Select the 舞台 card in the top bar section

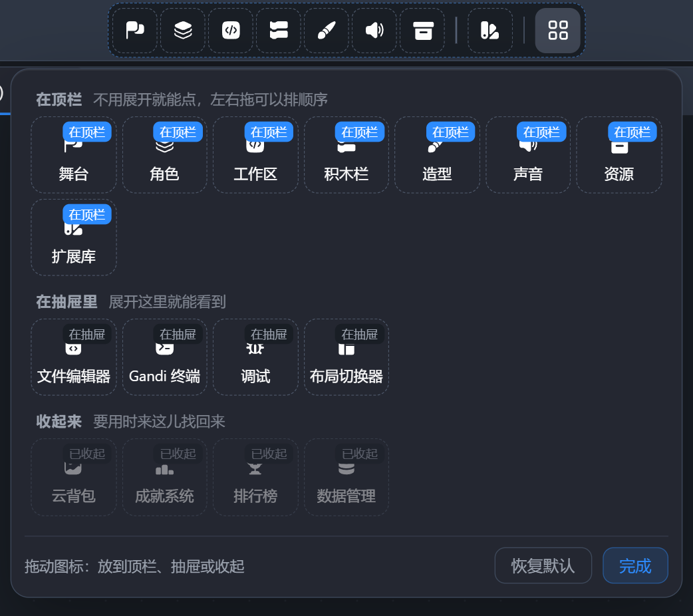[74, 155]
